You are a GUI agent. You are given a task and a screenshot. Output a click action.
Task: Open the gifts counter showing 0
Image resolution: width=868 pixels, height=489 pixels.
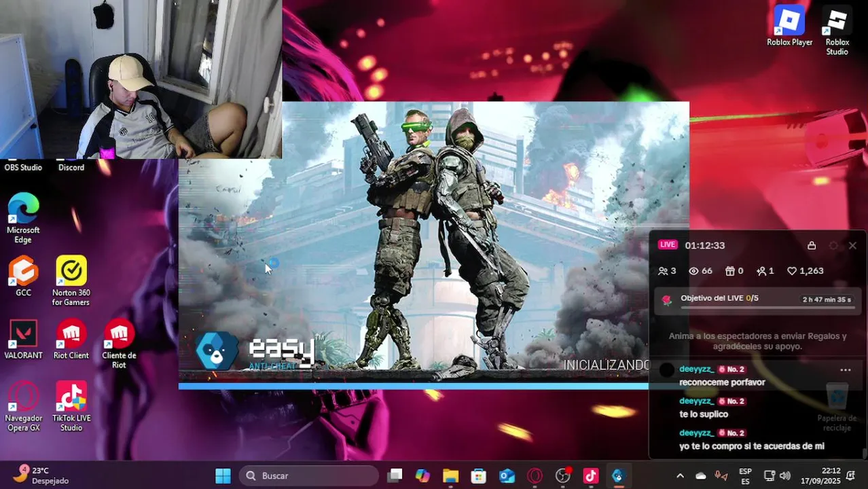point(734,271)
